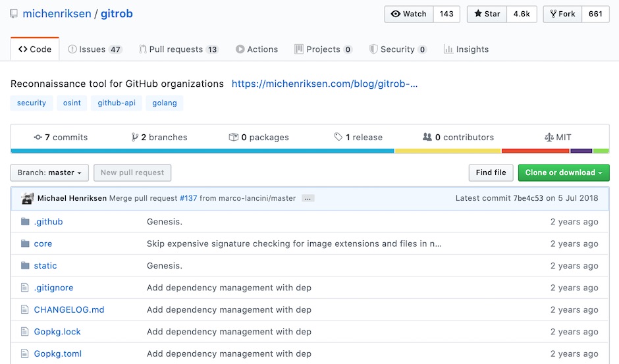
Task: Click the eye icon on Watch button
Action: coord(396,14)
